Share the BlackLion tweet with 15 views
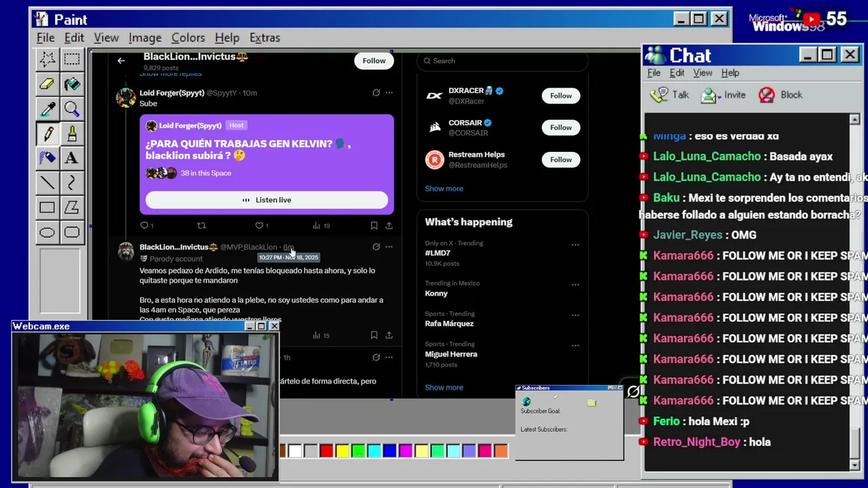This screenshot has width=868, height=488. tap(389, 335)
